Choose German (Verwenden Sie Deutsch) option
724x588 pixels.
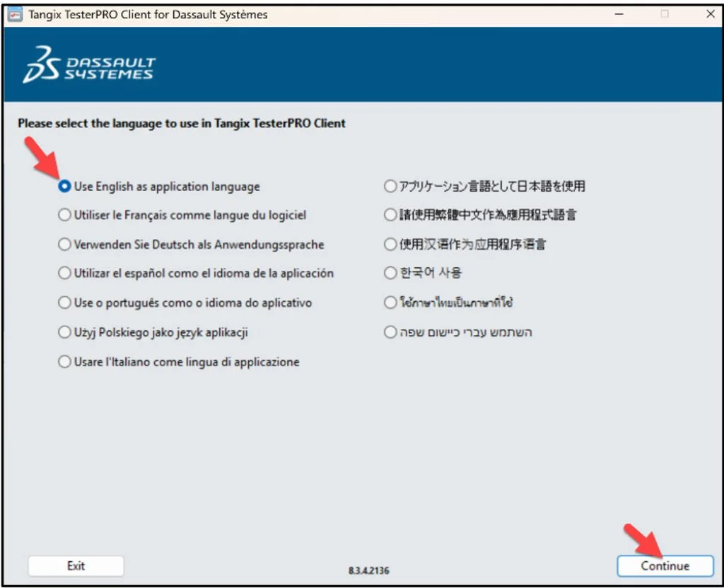[x=64, y=244]
